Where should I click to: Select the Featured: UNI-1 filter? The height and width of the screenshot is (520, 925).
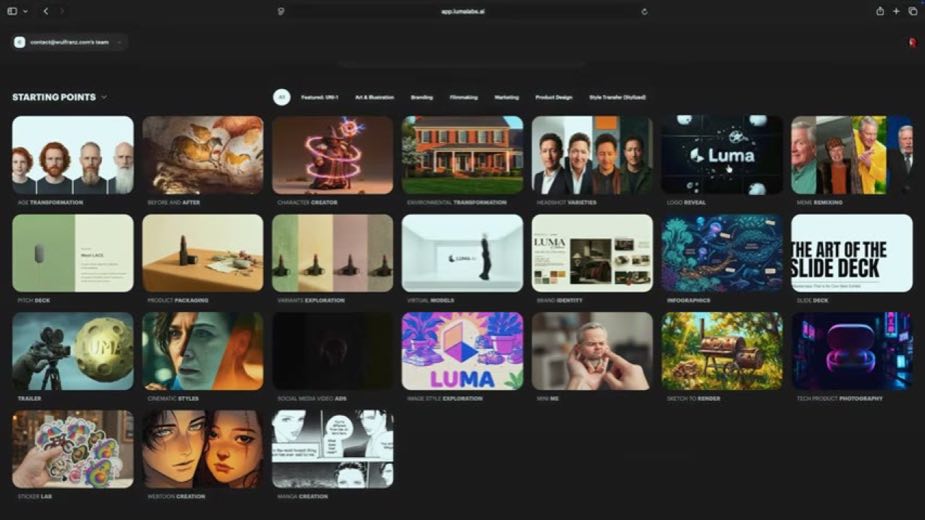[x=320, y=97]
